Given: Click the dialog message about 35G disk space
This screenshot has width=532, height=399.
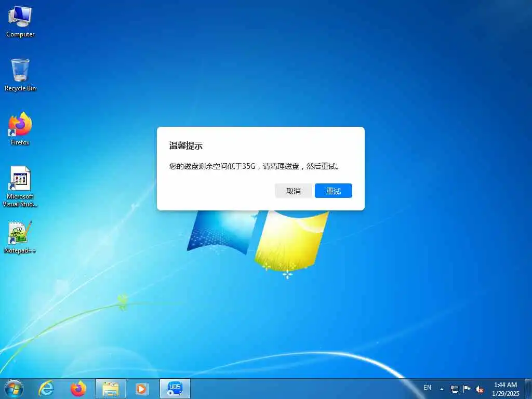Looking at the screenshot, I should [255, 166].
